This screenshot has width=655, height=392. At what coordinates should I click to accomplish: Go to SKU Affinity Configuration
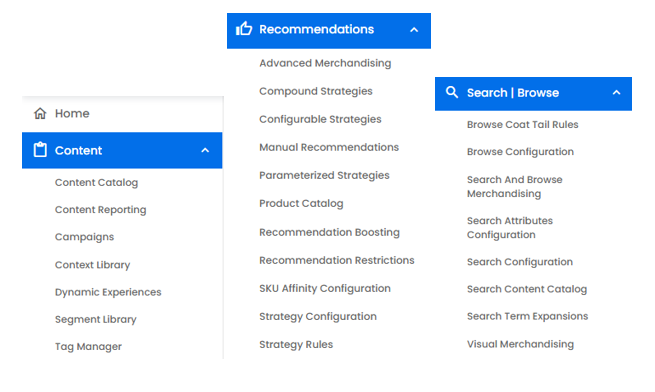pos(325,288)
